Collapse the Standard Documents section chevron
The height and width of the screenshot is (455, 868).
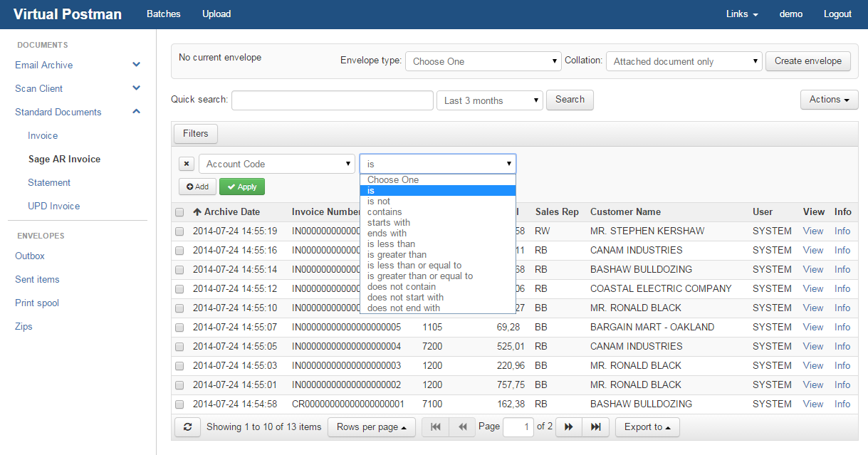pos(137,112)
